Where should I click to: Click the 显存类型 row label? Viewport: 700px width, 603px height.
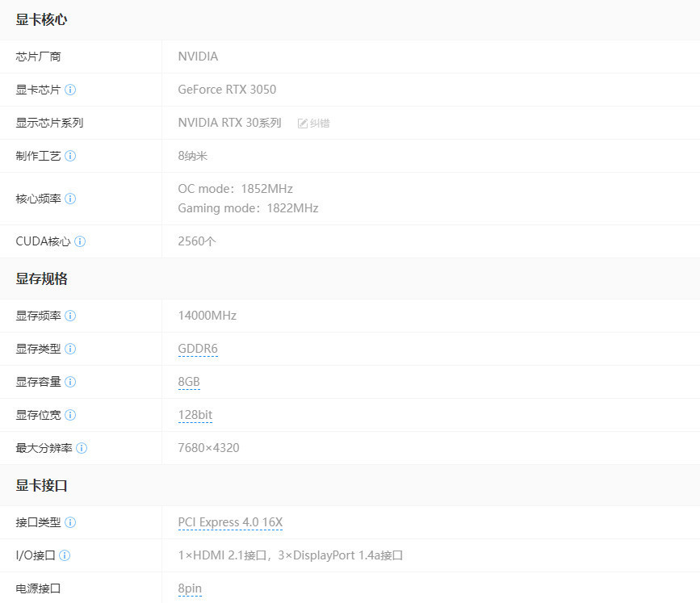pos(38,349)
